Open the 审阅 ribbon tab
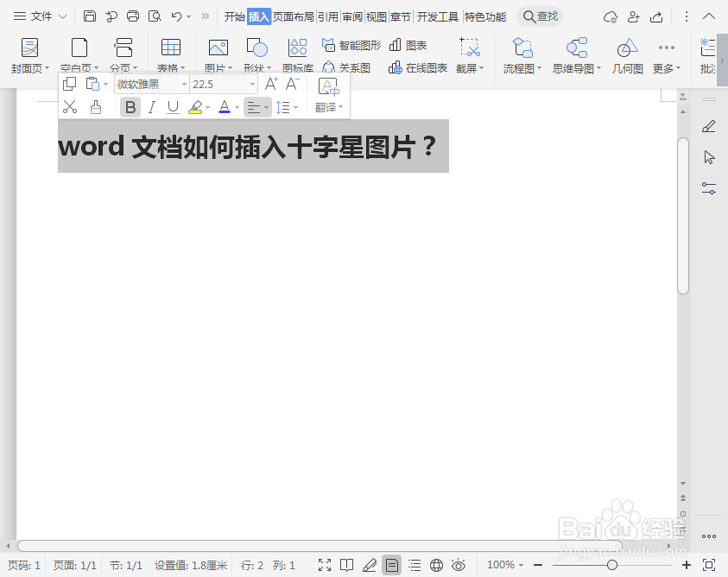Viewport: 728px width, 577px height. [352, 16]
